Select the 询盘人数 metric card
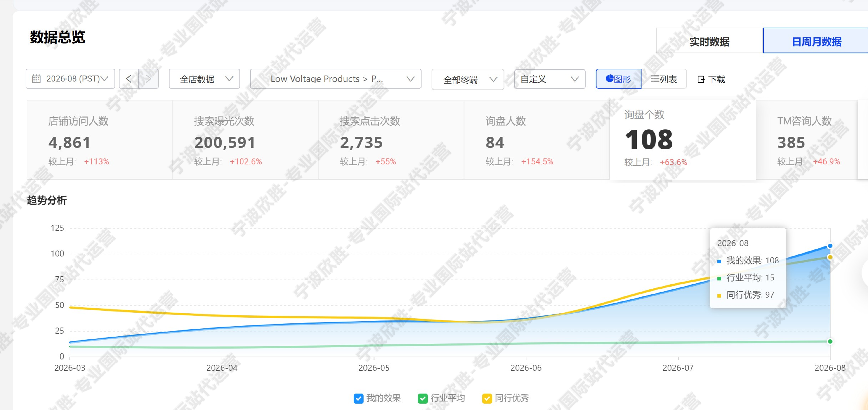This screenshot has height=410, width=868. click(537, 140)
